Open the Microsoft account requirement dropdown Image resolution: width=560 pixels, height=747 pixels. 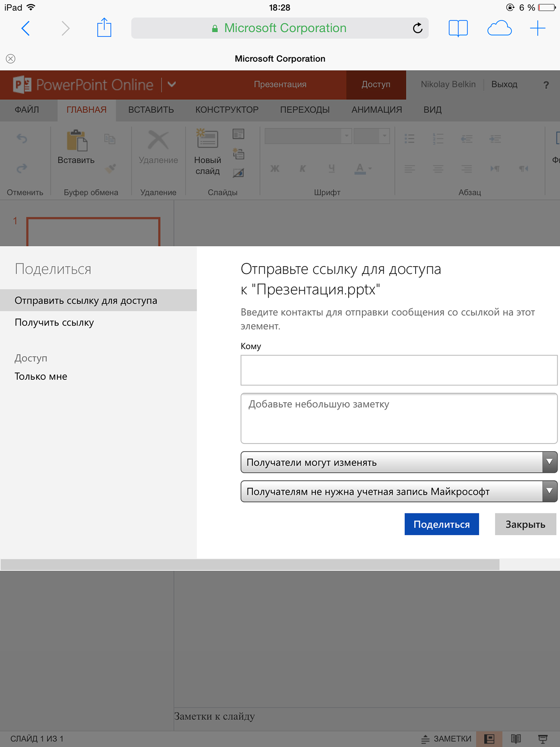(399, 491)
